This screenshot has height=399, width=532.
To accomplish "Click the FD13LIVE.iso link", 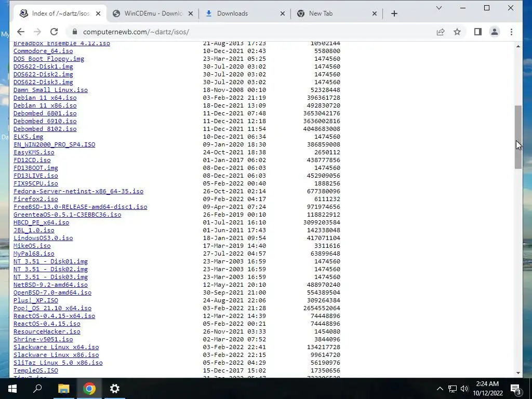I will tap(36, 176).
